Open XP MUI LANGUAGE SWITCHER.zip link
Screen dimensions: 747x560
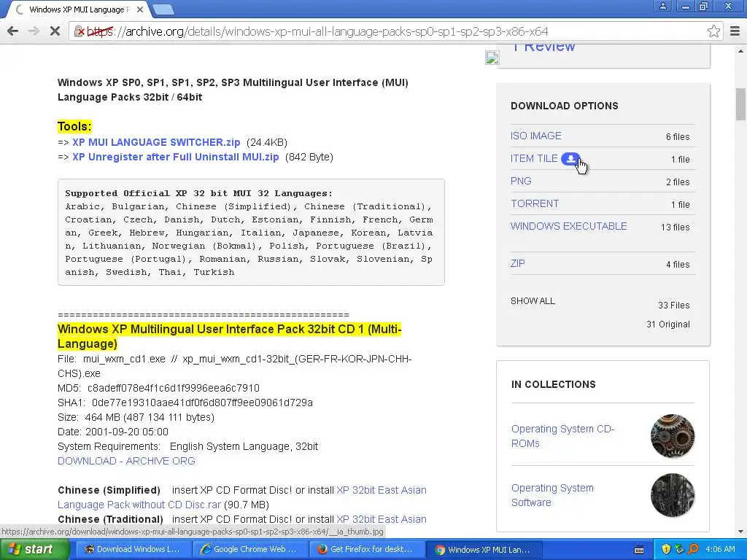[x=156, y=142]
